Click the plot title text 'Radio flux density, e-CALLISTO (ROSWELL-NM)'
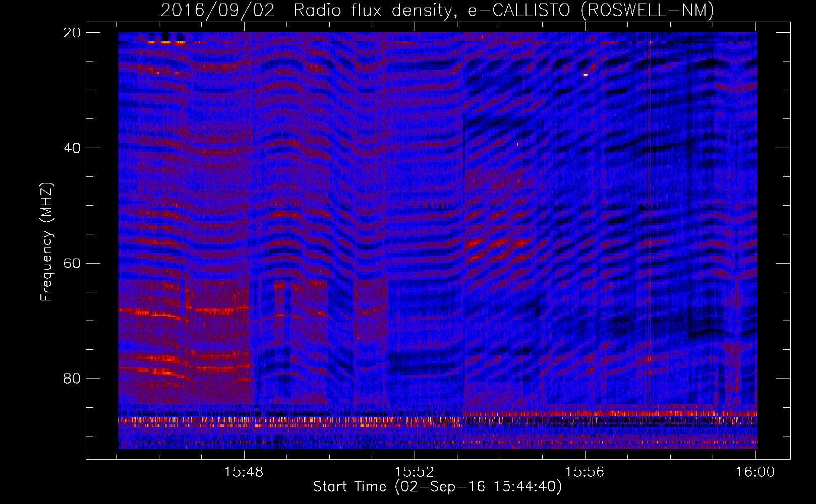 tap(504, 11)
